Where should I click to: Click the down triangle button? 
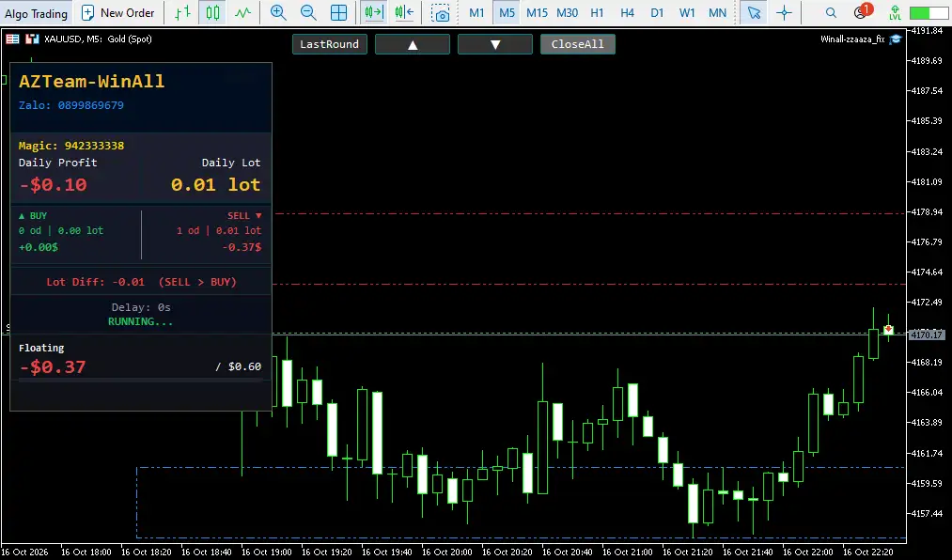(x=495, y=44)
